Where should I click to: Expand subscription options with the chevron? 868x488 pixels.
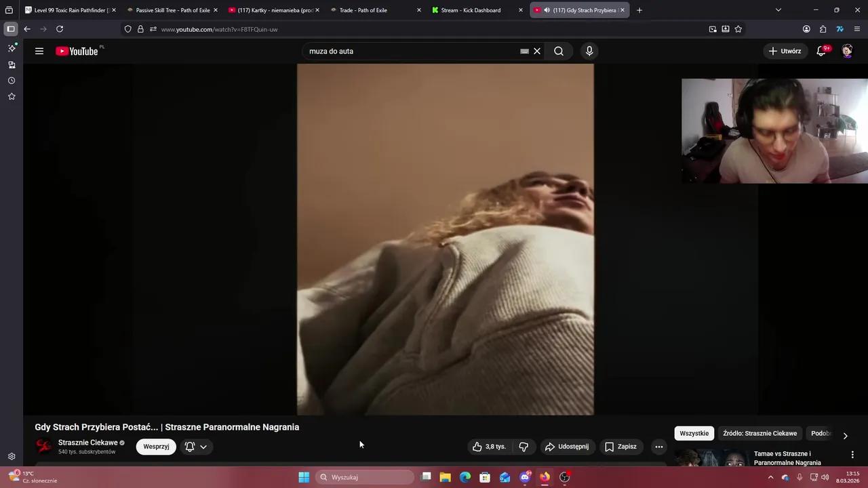[203, 446]
